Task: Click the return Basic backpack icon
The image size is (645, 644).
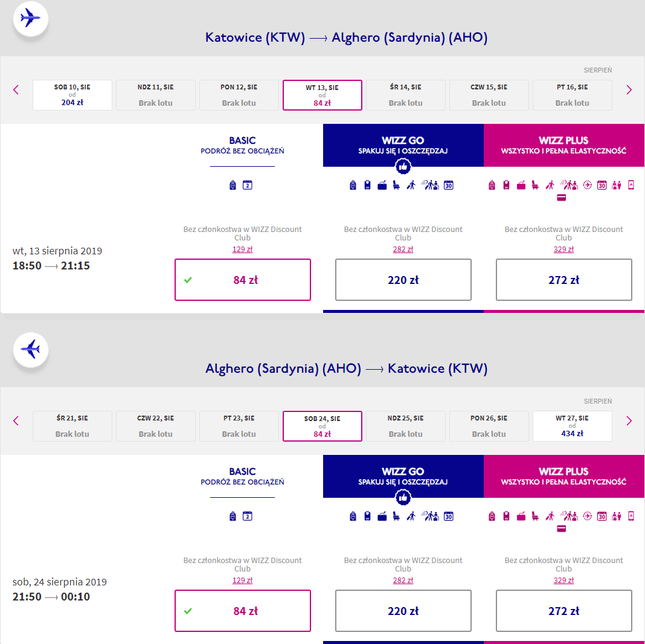Action: [233, 517]
